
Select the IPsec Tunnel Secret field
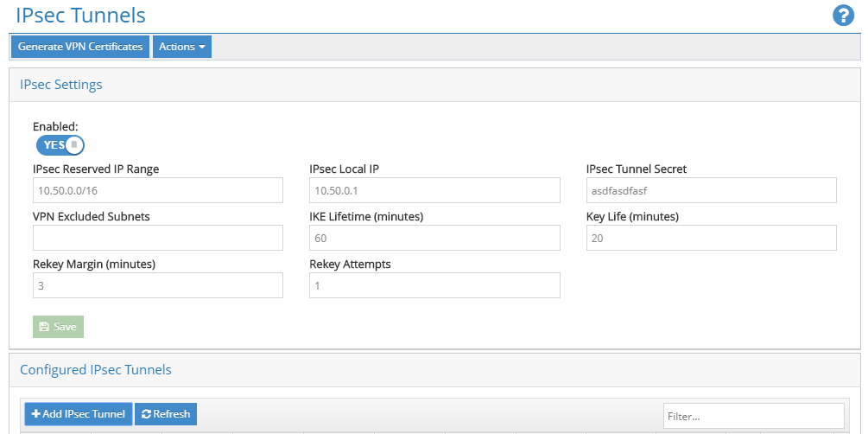click(x=711, y=190)
